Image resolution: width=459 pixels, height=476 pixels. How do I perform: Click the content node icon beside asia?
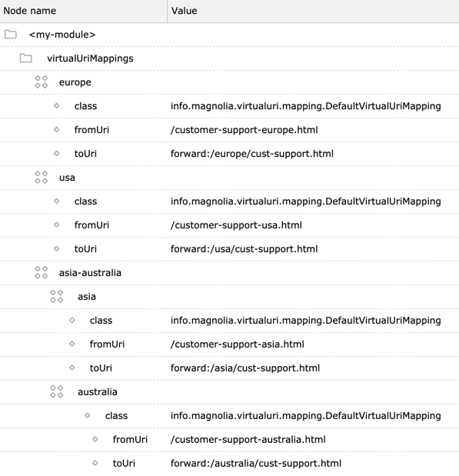[x=57, y=296]
